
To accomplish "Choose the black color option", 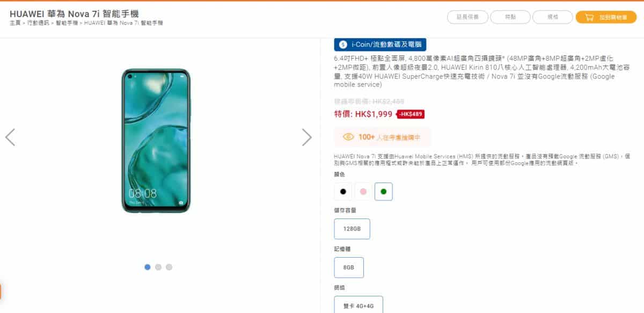I will point(343,192).
